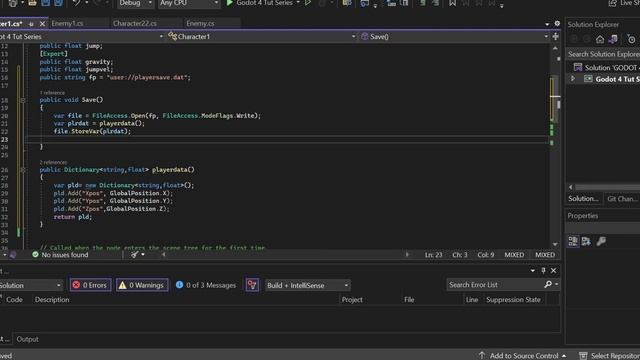The width and height of the screenshot is (640, 360).
Task: Click the Solution 'GODOT' node icon
Action: coord(578,67)
